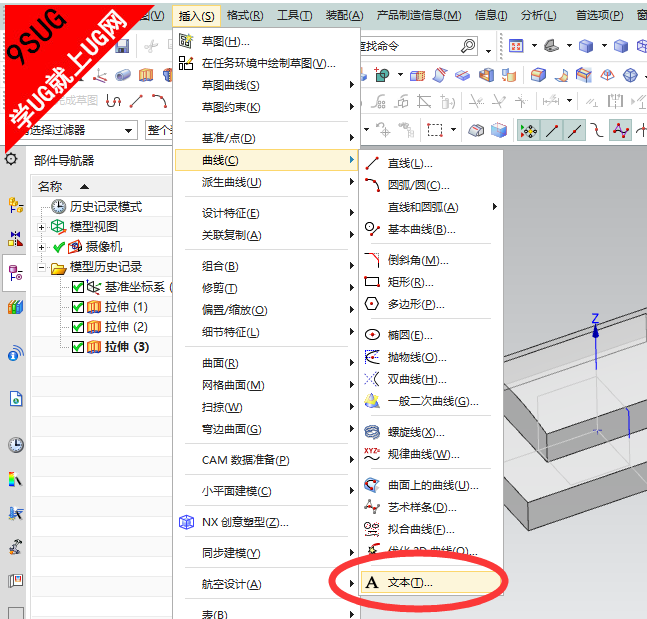Click Sketch in Task Environment (在任务环境中绘制草图) icon
This screenshot has width=647, height=619.
click(x=186, y=63)
